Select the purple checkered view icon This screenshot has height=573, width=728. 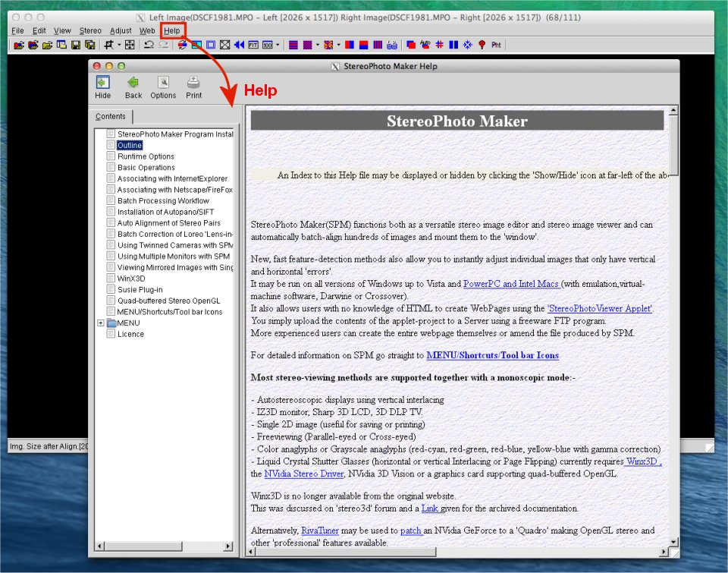[x=307, y=45]
